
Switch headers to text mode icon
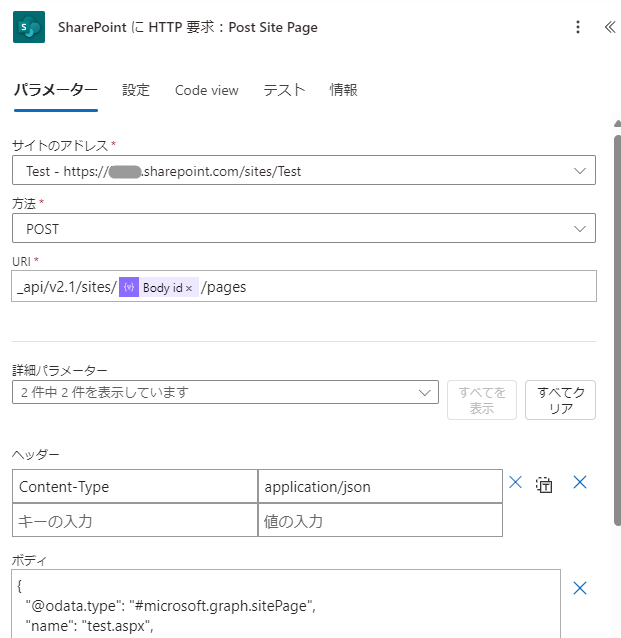coord(544,485)
